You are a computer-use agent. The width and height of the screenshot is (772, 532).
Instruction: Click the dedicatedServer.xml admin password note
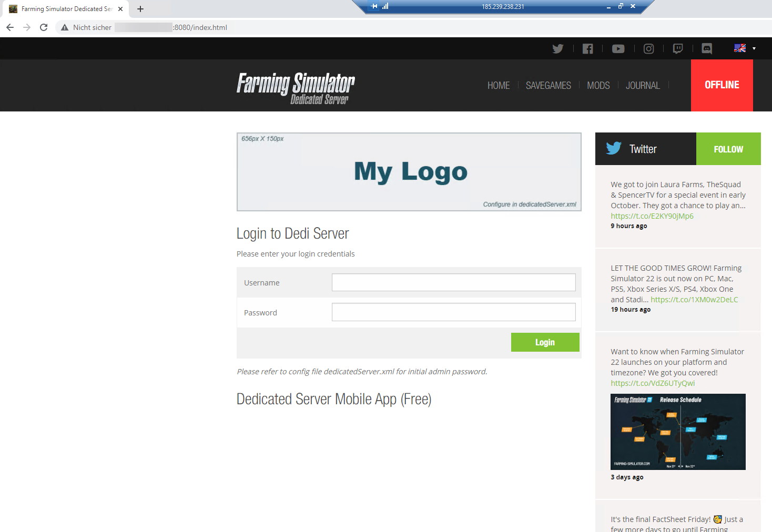(x=362, y=372)
